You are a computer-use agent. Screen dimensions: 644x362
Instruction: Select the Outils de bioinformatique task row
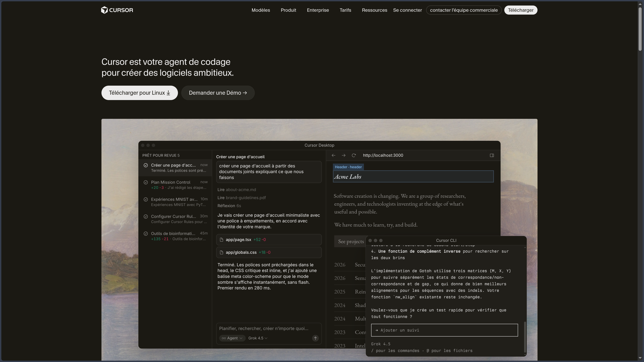175,236
